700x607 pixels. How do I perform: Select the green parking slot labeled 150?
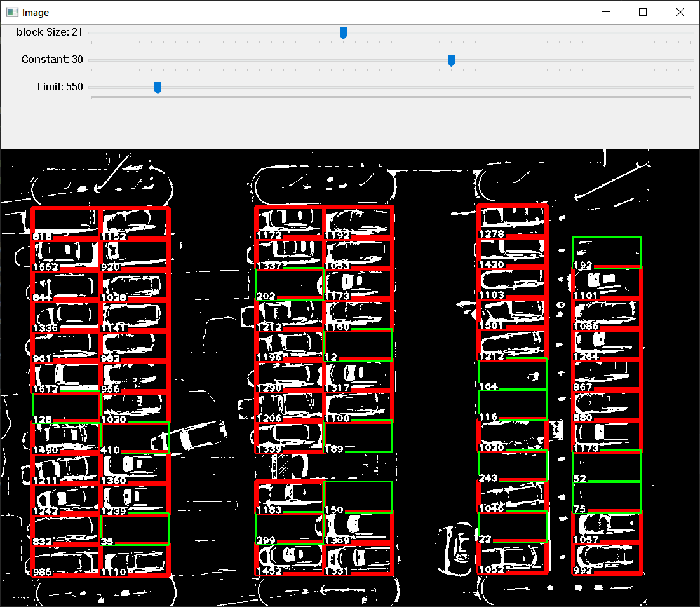(358, 497)
